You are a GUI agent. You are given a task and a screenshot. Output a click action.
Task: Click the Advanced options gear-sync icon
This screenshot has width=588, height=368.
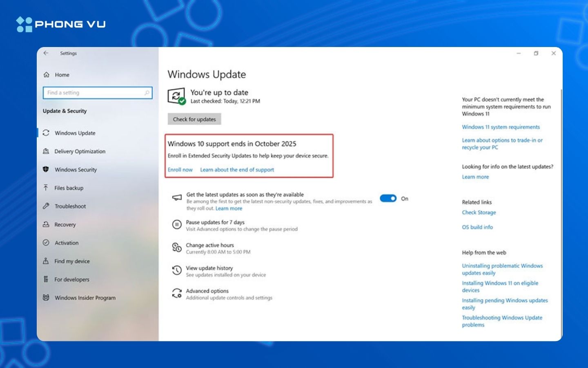[177, 293]
